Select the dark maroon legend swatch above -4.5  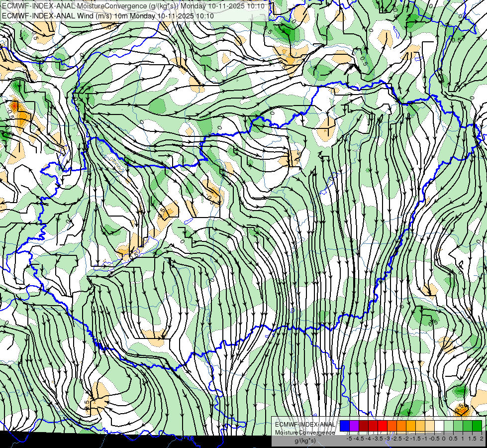pyautogui.click(x=364, y=426)
